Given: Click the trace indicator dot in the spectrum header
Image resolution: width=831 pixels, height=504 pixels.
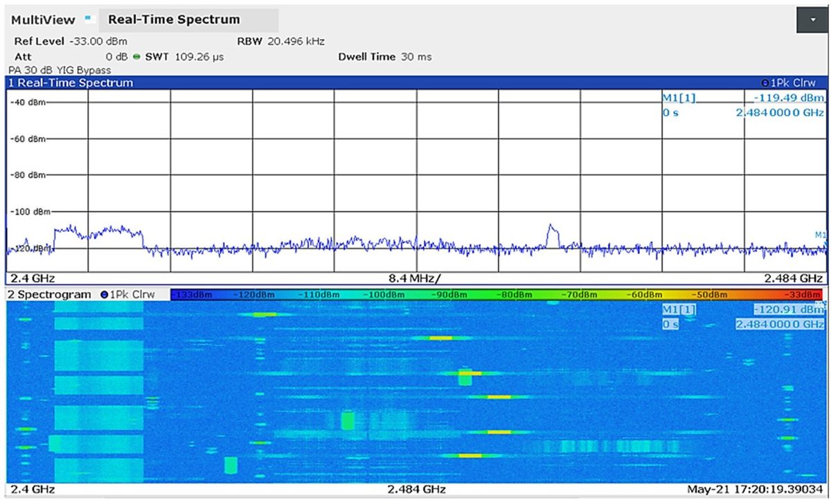Looking at the screenshot, I should click(x=765, y=83).
